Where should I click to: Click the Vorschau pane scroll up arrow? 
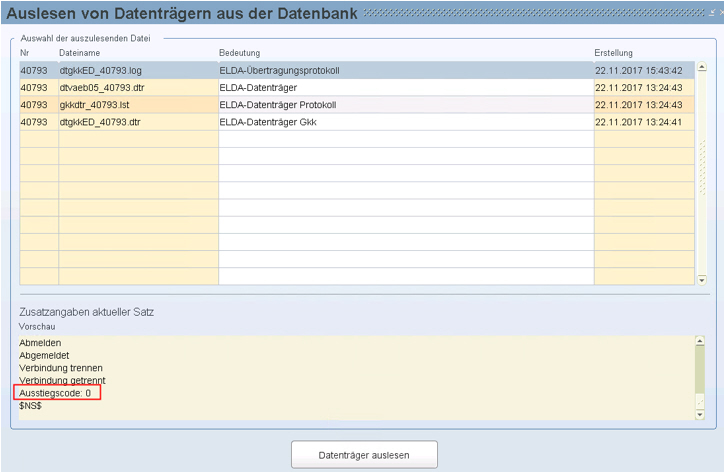pos(700,340)
